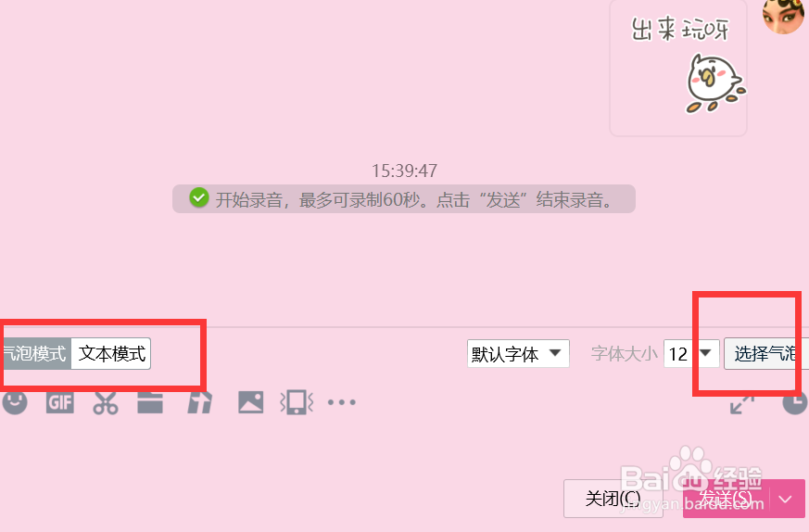Viewport: 809px width, 532px height.
Task: Expand input area with diagonal arrows icon
Action: pos(742,404)
